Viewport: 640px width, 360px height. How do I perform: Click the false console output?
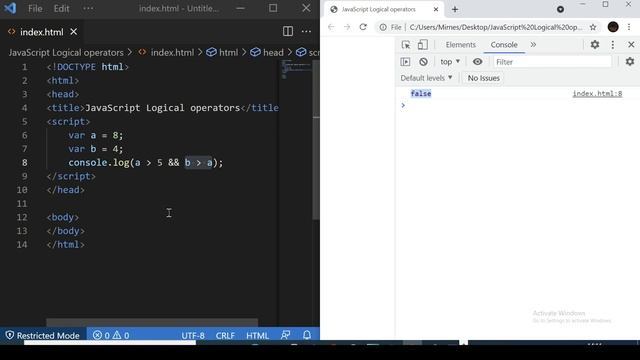(x=421, y=93)
